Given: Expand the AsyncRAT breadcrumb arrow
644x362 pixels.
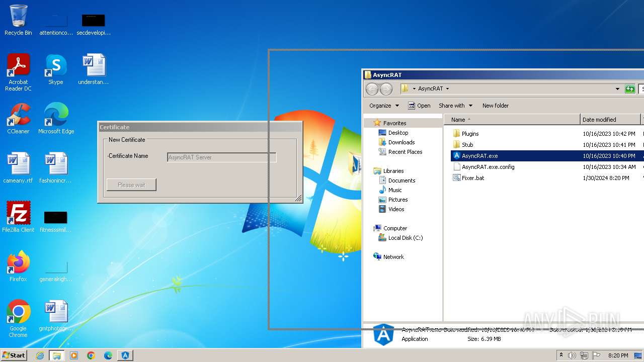Looking at the screenshot, I should pyautogui.click(x=447, y=89).
